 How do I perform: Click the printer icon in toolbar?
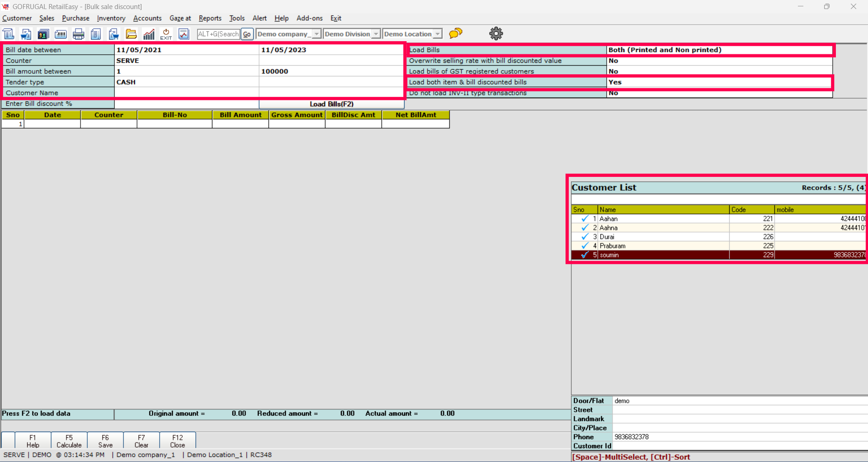click(x=79, y=34)
